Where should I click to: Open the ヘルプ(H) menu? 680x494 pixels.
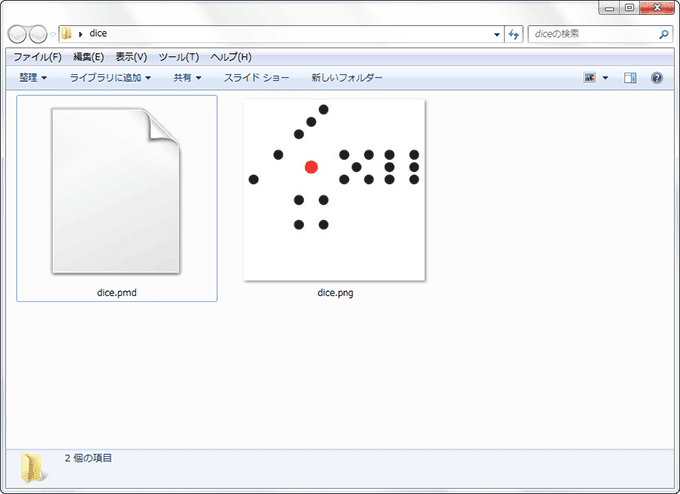click(231, 57)
